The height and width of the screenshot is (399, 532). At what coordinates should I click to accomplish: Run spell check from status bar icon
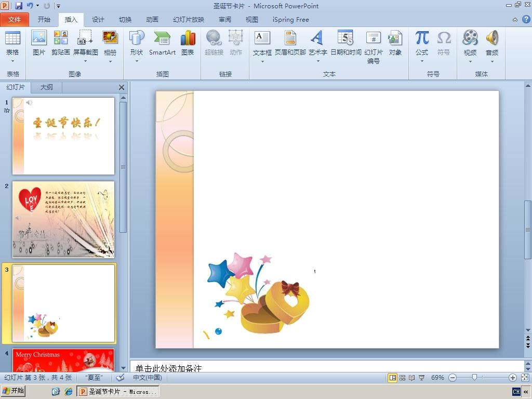tap(120, 378)
